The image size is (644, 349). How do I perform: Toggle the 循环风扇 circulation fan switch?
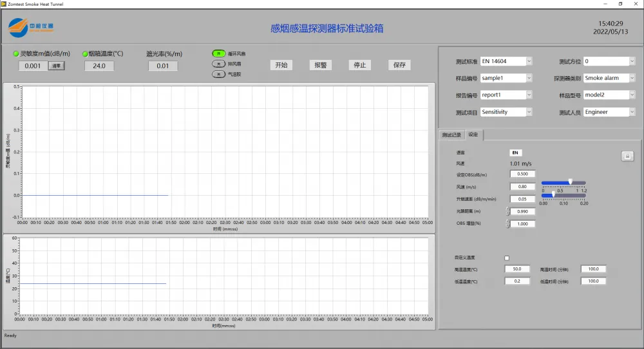point(219,53)
